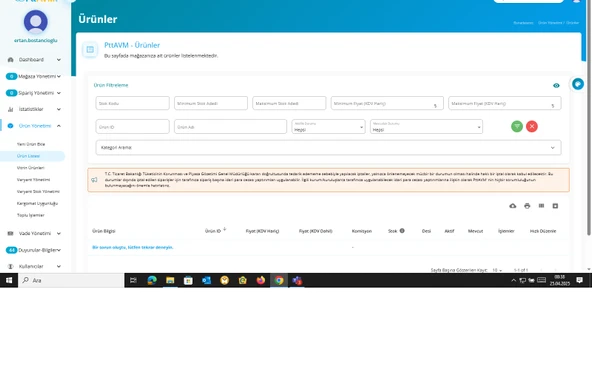Viewport: 592px width, 366px height.
Task: Click the Ürün ID input field
Action: pos(133,127)
